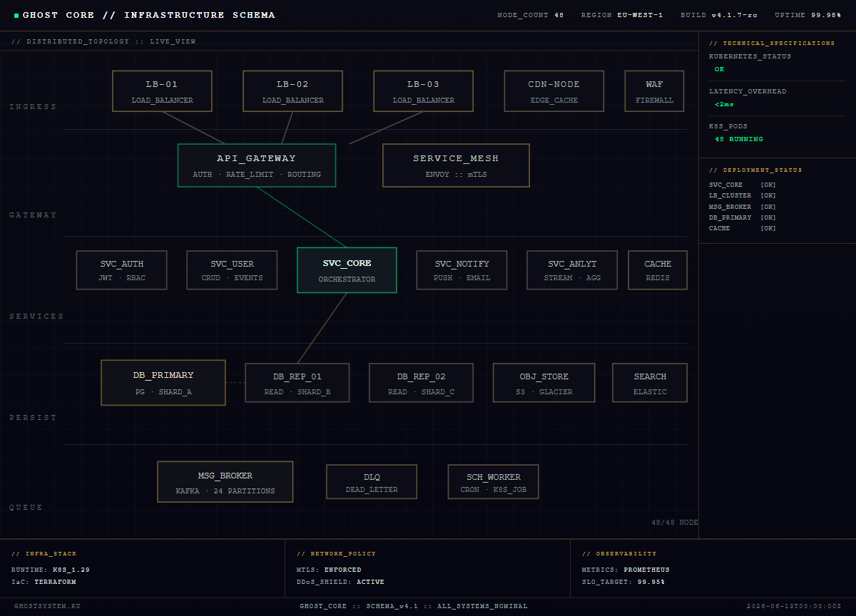Click the WAF firewall node
The width and height of the screenshot is (856, 616).
(654, 91)
